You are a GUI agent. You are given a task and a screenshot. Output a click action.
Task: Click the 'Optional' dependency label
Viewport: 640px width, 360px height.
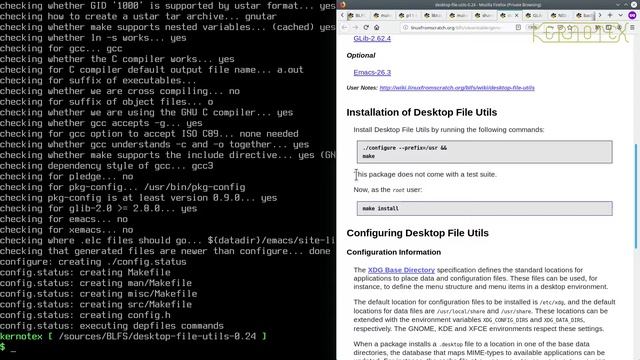[361, 56]
